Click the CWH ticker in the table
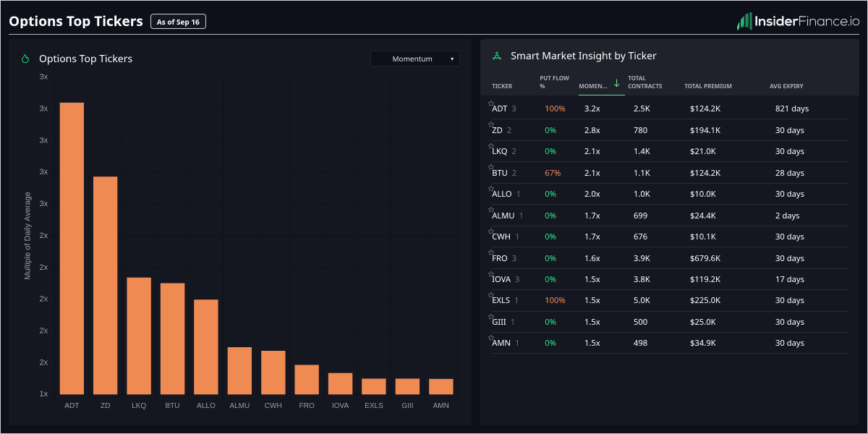868x434 pixels. [x=501, y=237]
